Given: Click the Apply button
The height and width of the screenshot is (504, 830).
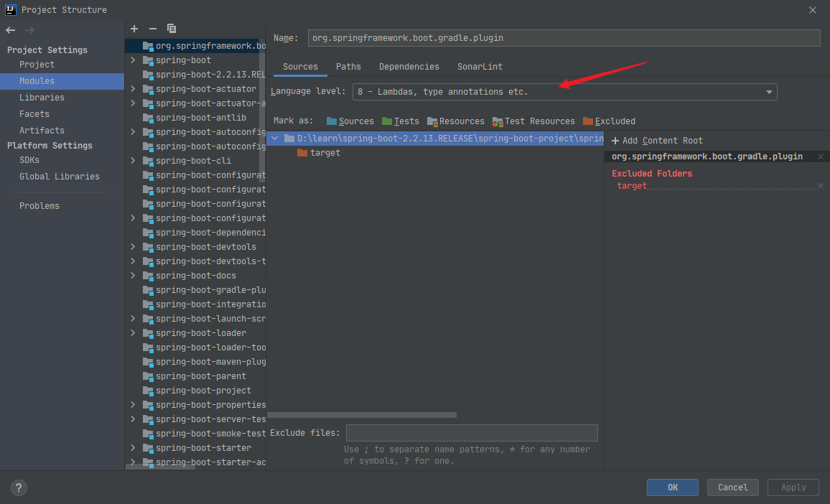Looking at the screenshot, I should point(793,487).
